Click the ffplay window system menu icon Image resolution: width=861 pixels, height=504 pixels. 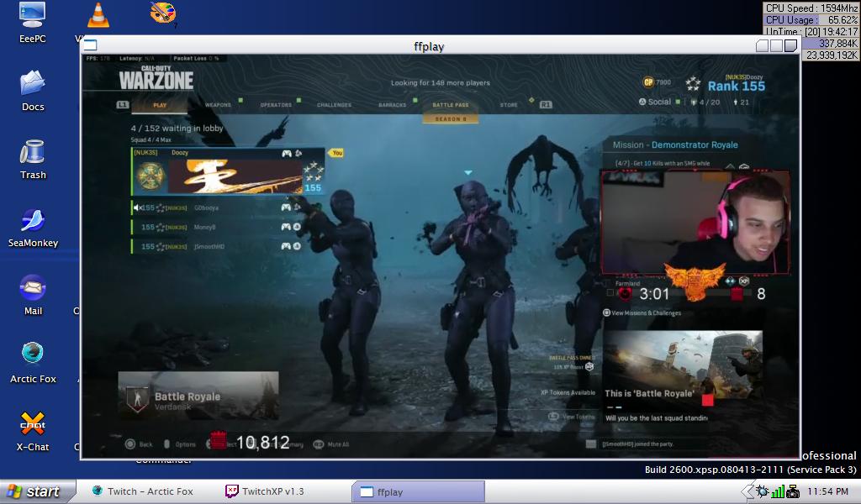91,45
